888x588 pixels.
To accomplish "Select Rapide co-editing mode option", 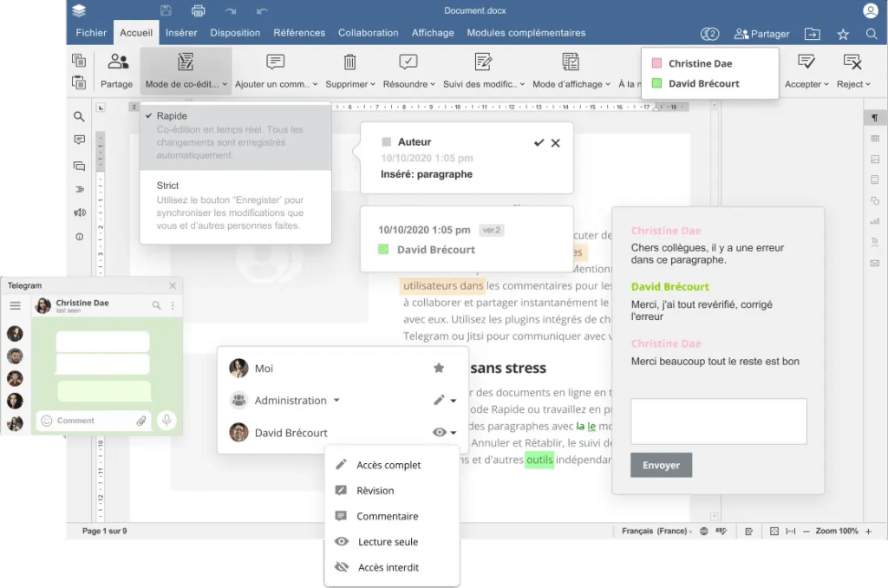I will coord(236,136).
